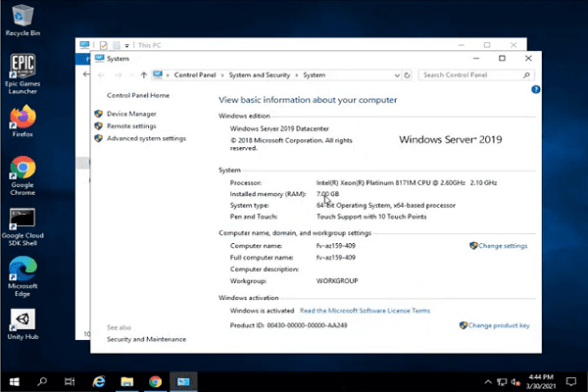Image resolution: width=588 pixels, height=392 pixels.
Task: Read the Microsoft Software License Terms
Action: click(365, 311)
